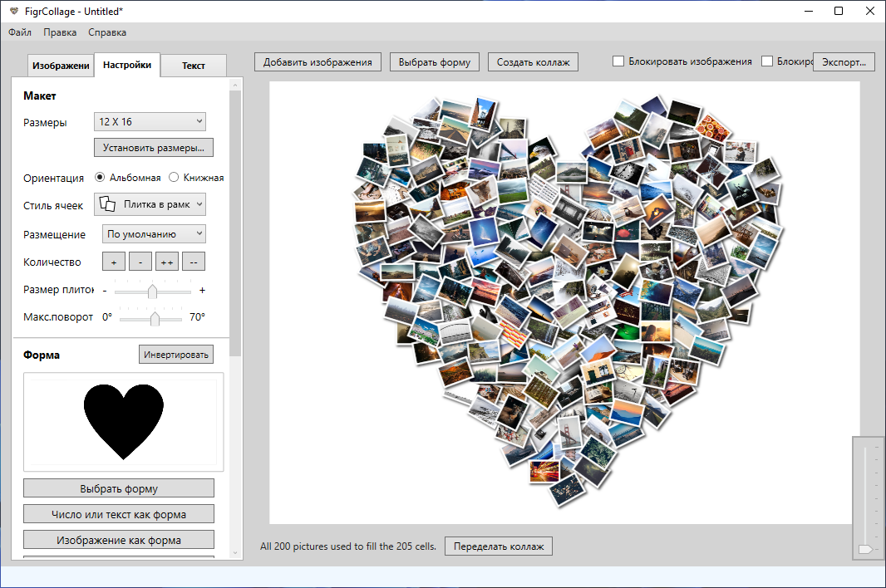886x588 pixels.
Task: Click the double plus quantity button
Action: [167, 262]
